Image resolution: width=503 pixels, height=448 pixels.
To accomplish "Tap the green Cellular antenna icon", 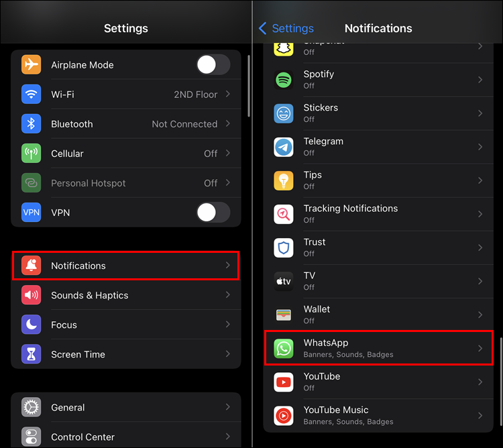I will [x=31, y=153].
